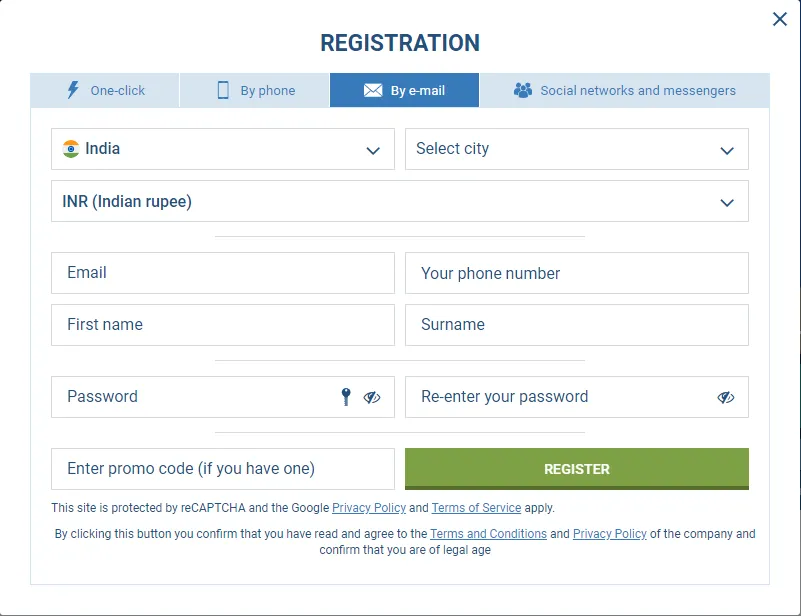Toggle visibility of re-entered password
Viewport: 801px width, 616px height.
(x=726, y=397)
